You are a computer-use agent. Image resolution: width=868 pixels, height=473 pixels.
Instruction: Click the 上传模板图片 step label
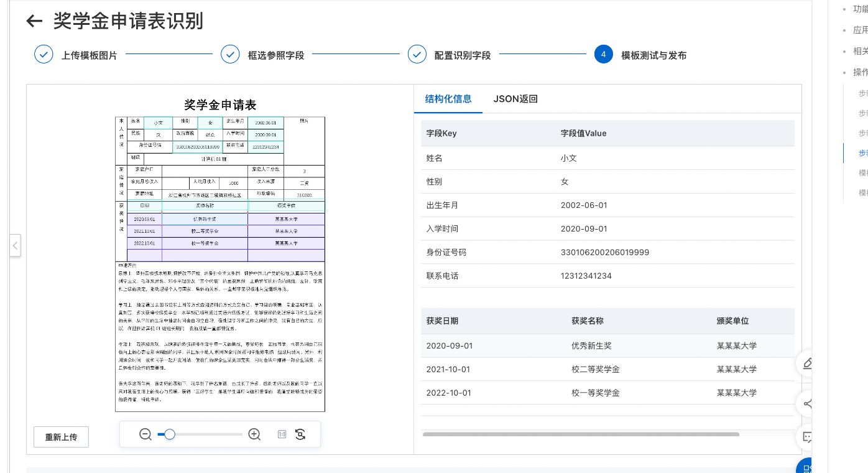coord(89,55)
